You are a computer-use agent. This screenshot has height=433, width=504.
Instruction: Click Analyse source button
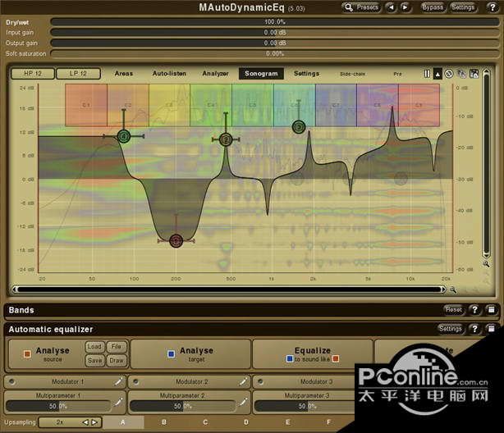[x=47, y=354]
